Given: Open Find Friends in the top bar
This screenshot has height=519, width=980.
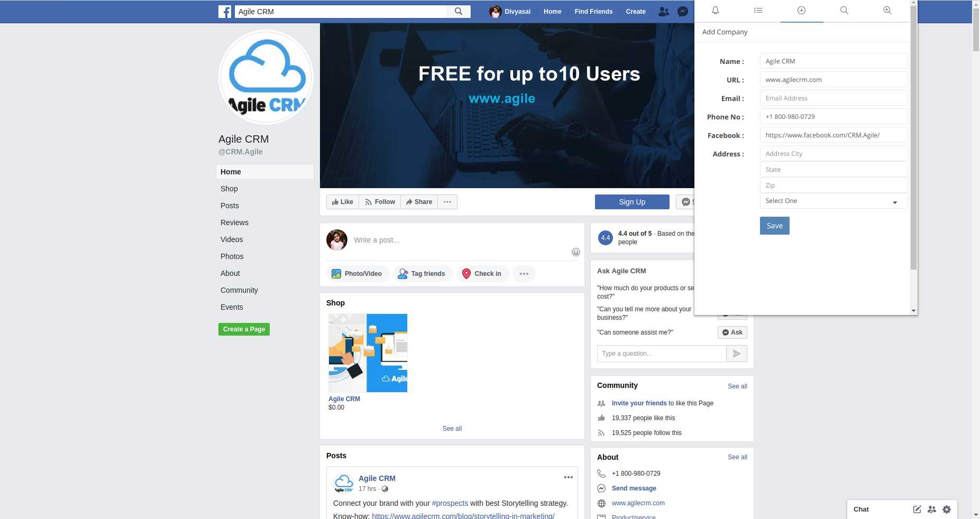Looking at the screenshot, I should coord(593,12).
